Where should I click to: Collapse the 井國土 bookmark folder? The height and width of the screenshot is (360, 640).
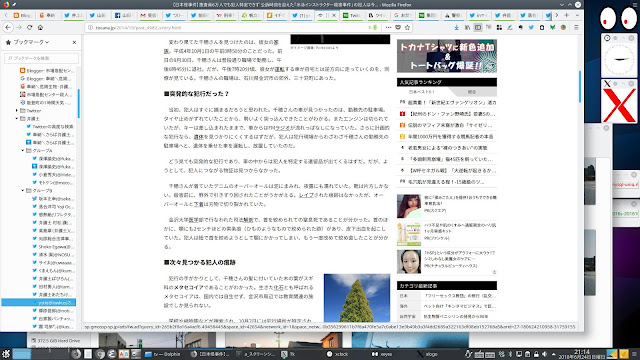(x=17, y=118)
